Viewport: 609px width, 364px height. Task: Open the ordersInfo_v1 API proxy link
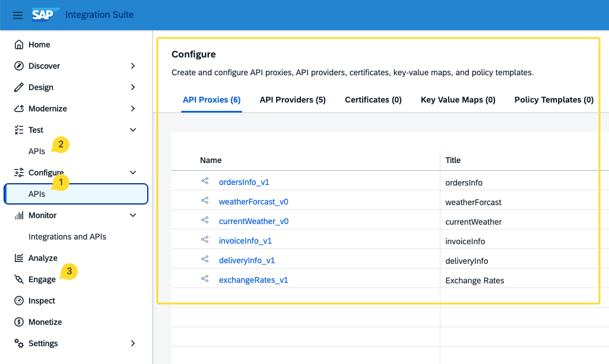coord(244,183)
